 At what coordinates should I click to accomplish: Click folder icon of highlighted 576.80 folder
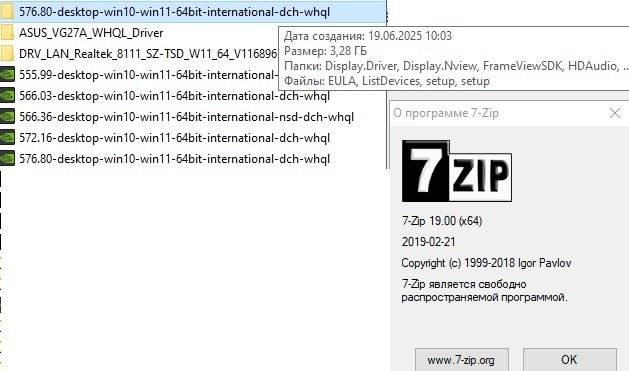(x=7, y=12)
